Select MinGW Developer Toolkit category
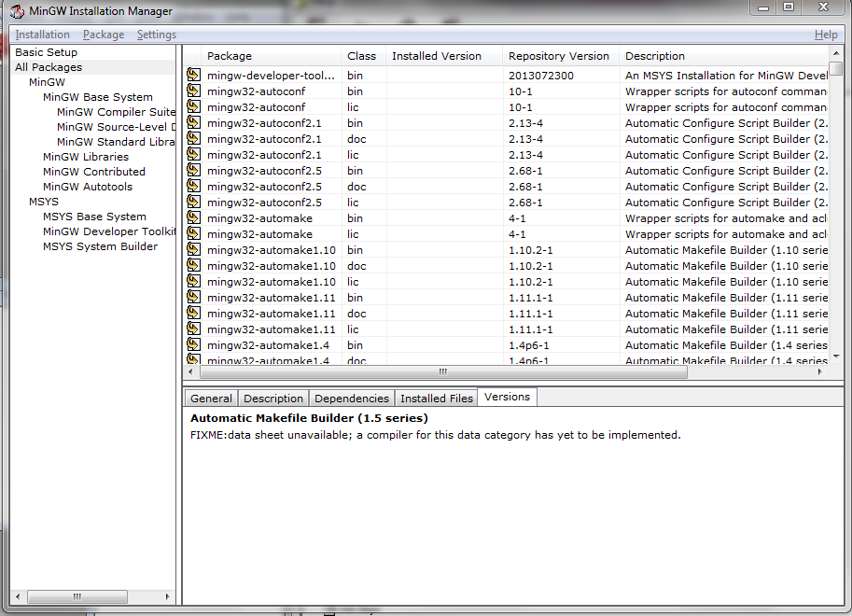 point(109,231)
